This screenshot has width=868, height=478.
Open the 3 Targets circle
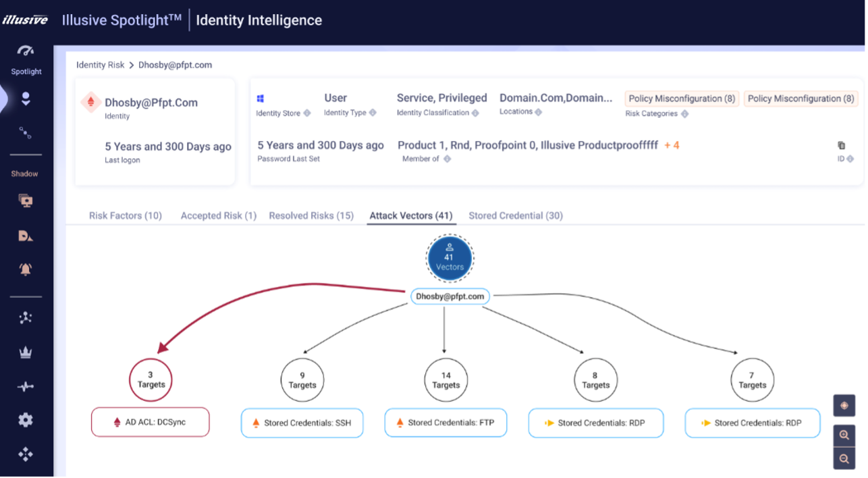(x=151, y=380)
